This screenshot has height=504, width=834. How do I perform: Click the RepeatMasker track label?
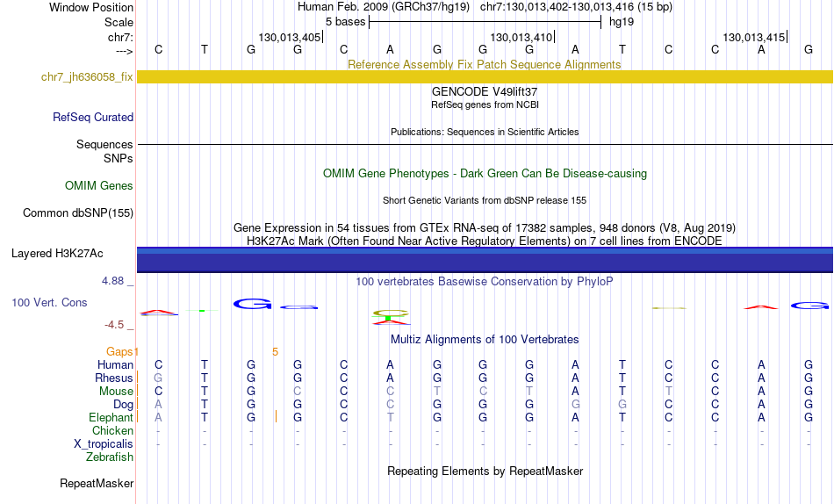97,483
